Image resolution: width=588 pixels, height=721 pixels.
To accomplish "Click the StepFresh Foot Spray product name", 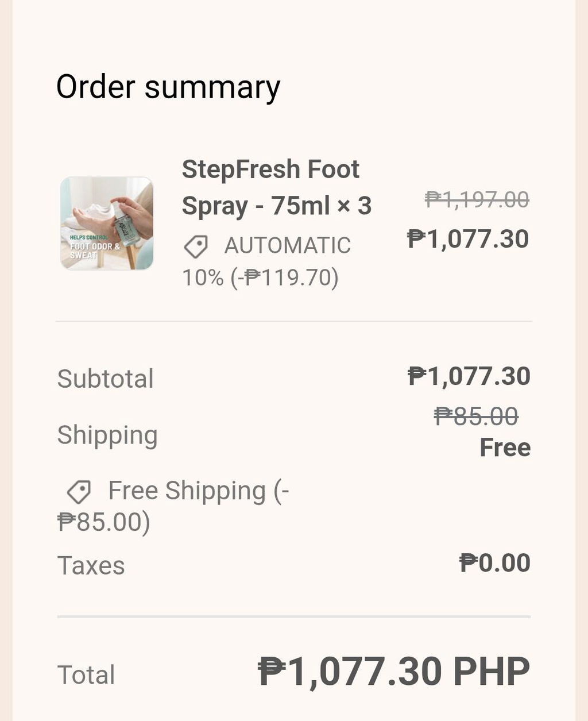I will point(277,187).
